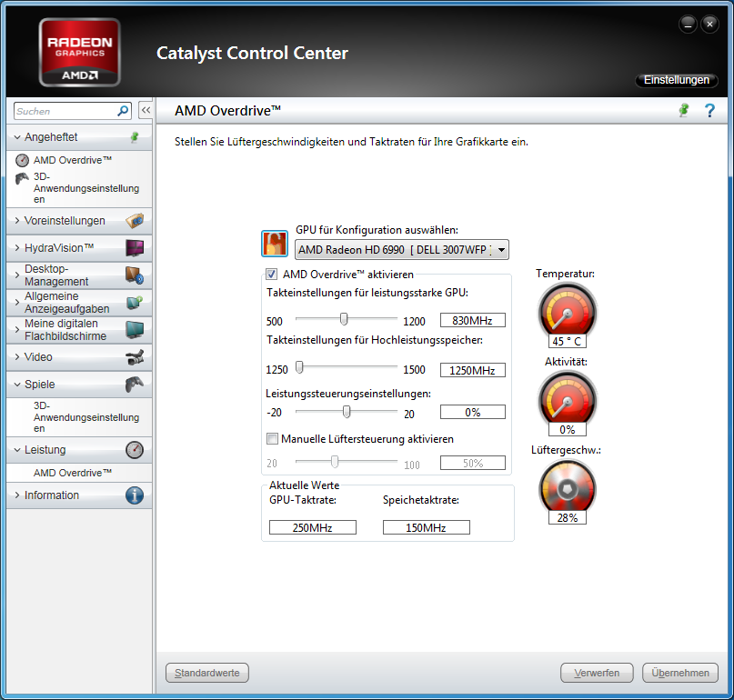734x700 pixels.
Task: Click the 250MHz GPU-Taktrate value
Action: (313, 527)
